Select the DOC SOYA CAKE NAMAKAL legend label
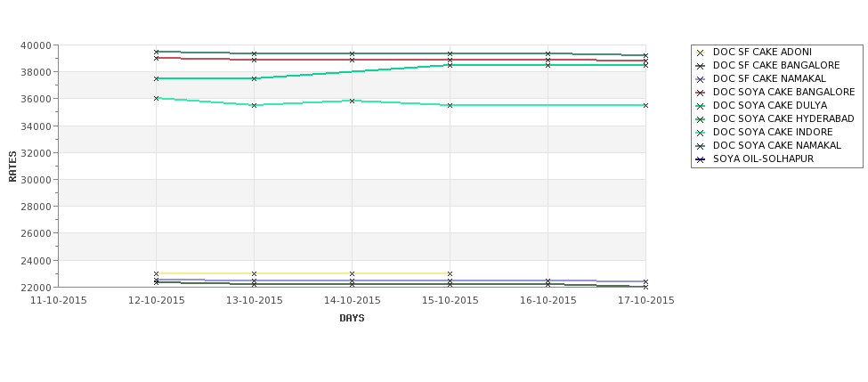 (776, 146)
